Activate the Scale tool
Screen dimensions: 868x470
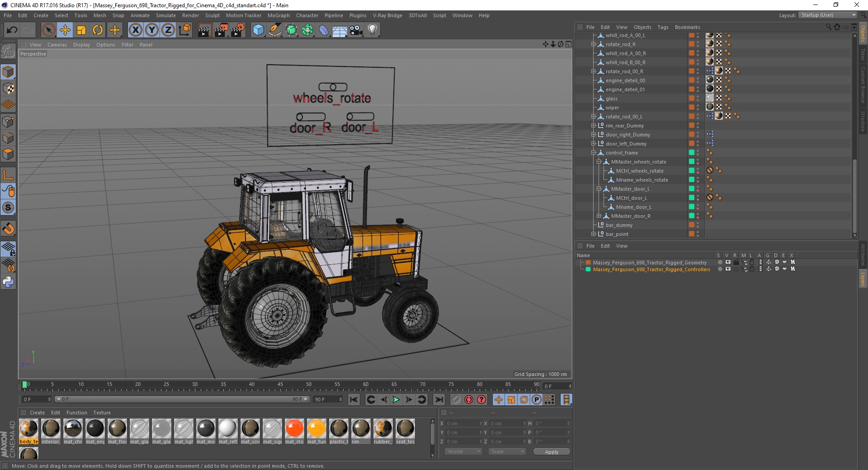81,30
